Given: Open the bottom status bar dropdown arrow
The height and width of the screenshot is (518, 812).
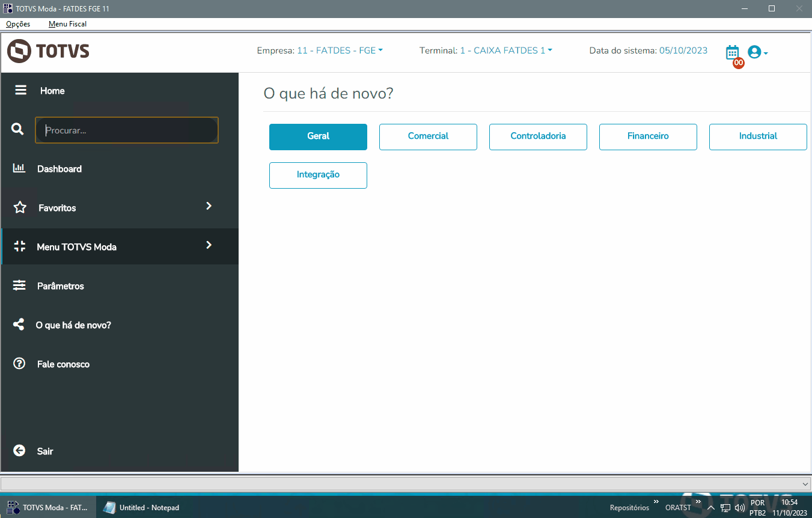Looking at the screenshot, I should (805, 484).
